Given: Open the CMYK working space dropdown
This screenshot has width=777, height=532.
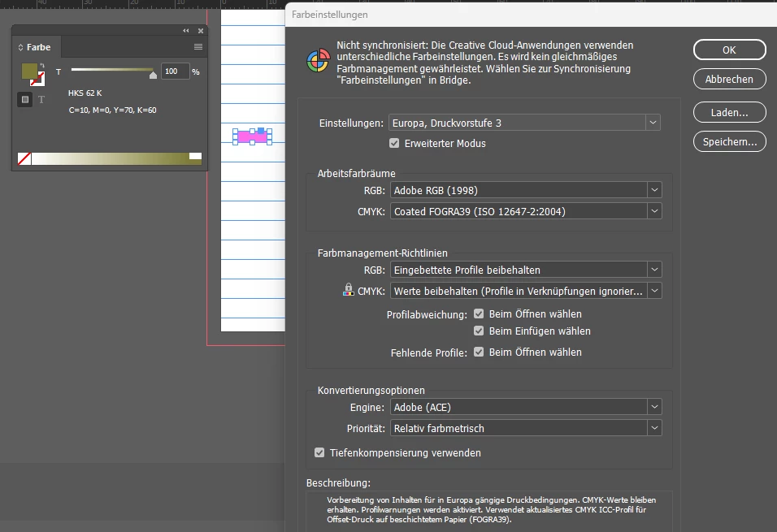Looking at the screenshot, I should tap(526, 211).
